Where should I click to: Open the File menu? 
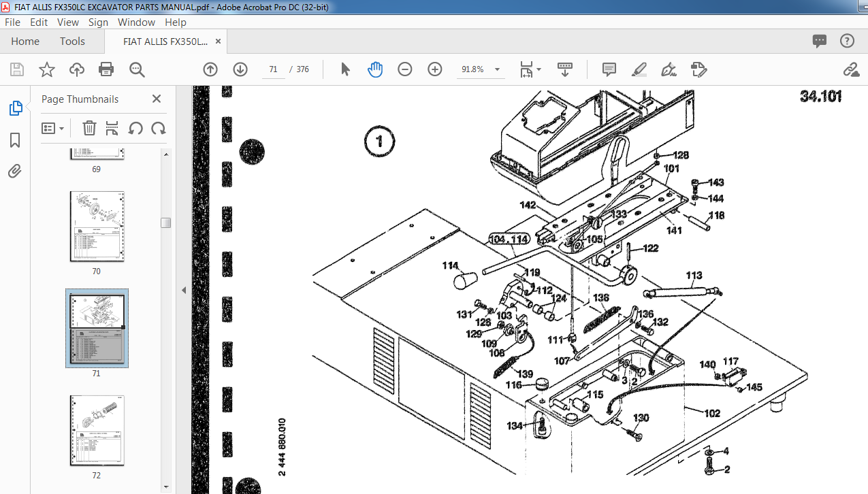coord(12,22)
